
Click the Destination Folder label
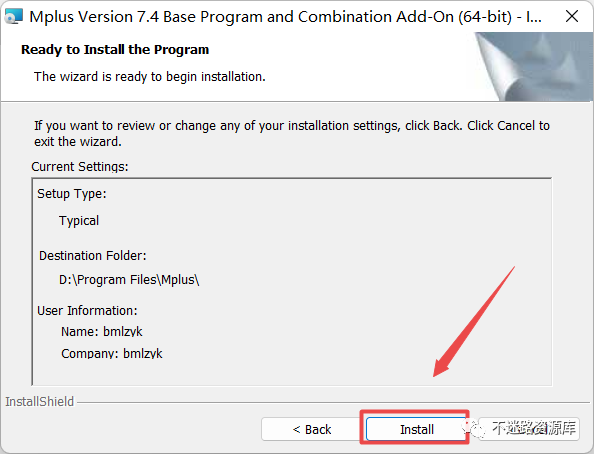(x=92, y=255)
